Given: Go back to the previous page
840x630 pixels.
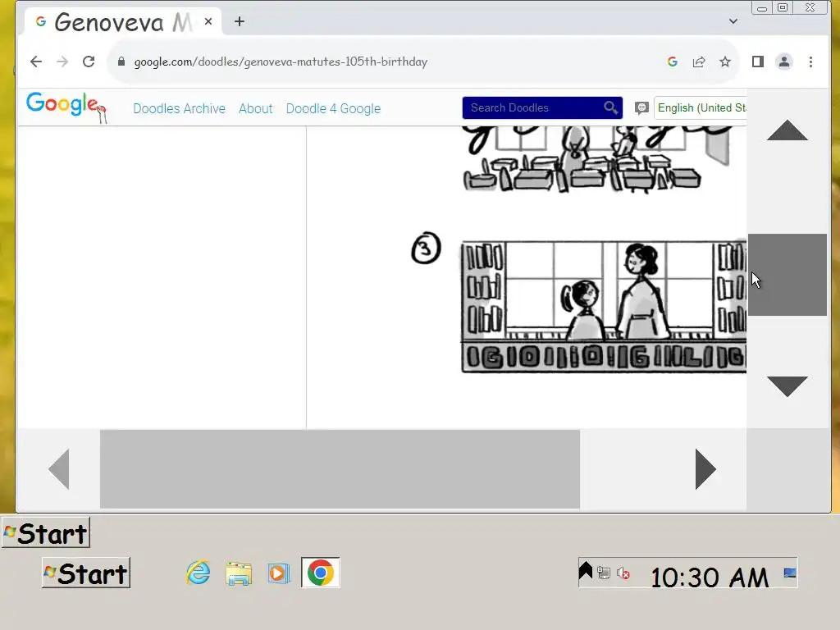Looking at the screenshot, I should pos(36,62).
